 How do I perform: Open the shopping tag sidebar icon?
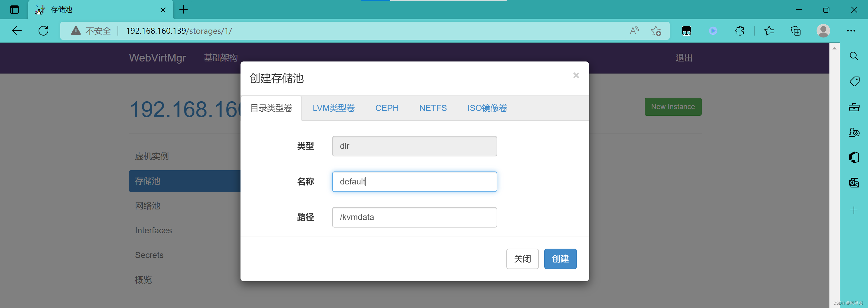[x=854, y=81]
